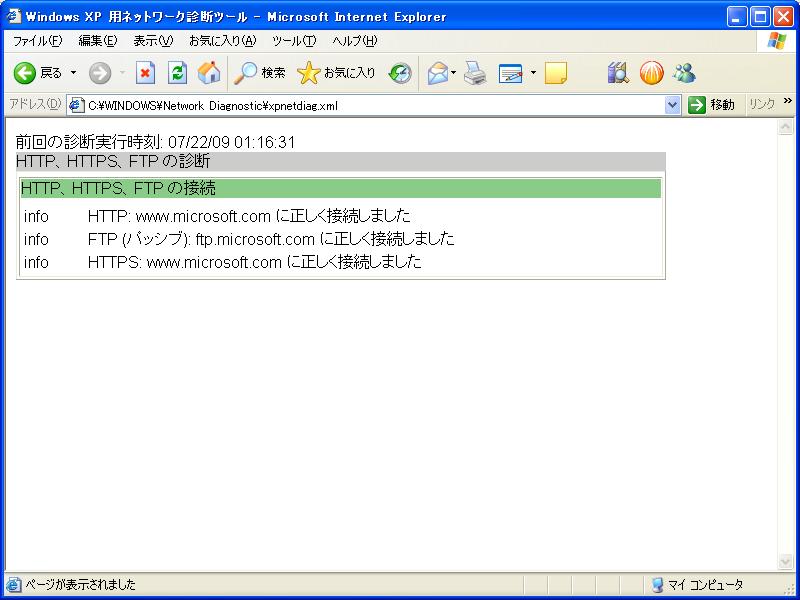Viewport: 800px width, 600px height.
Task: Click the IE page icon in the status bar
Action: tap(14, 585)
